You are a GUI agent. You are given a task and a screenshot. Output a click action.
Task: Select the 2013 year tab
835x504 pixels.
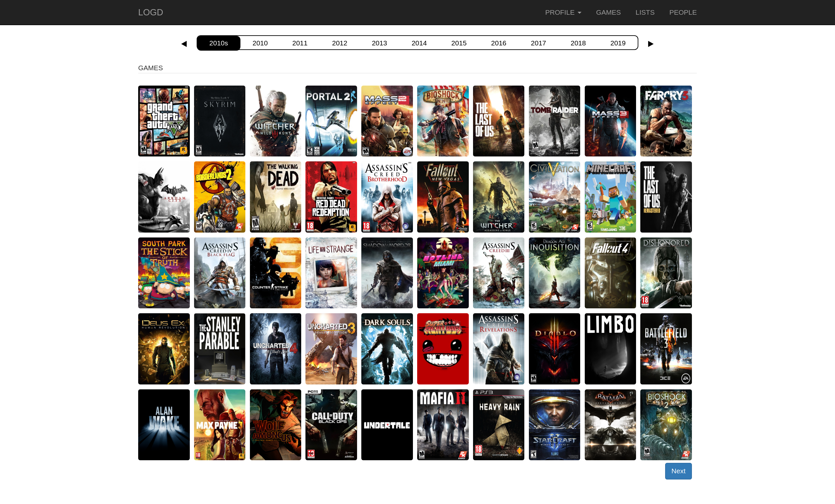click(379, 43)
